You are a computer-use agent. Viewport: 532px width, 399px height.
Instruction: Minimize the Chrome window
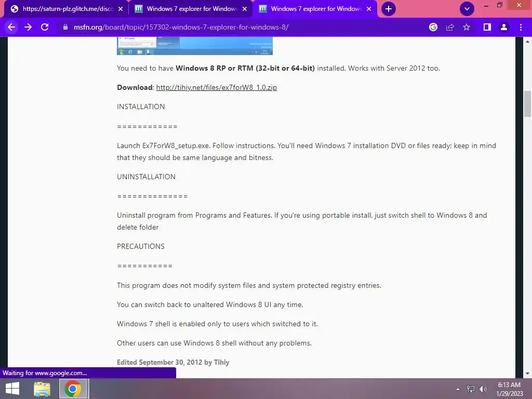pos(486,5)
